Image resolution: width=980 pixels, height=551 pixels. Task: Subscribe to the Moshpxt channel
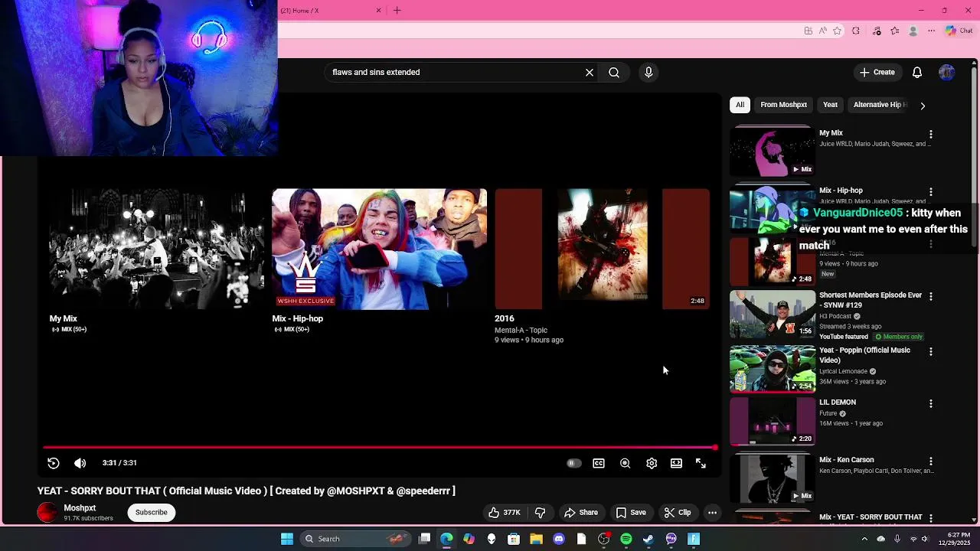pos(152,513)
